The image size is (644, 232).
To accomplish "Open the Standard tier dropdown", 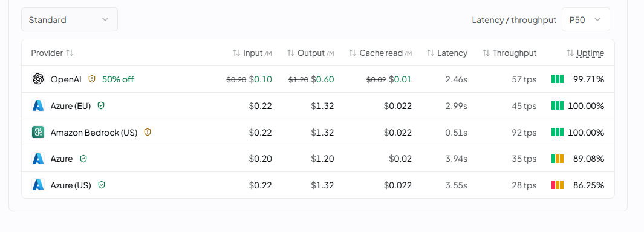I will [70, 19].
